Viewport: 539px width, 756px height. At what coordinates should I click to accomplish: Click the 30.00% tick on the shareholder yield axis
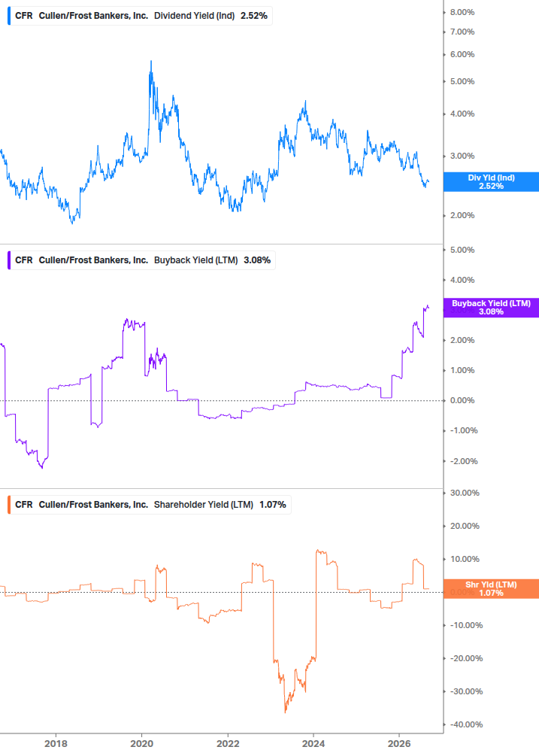tap(465, 493)
